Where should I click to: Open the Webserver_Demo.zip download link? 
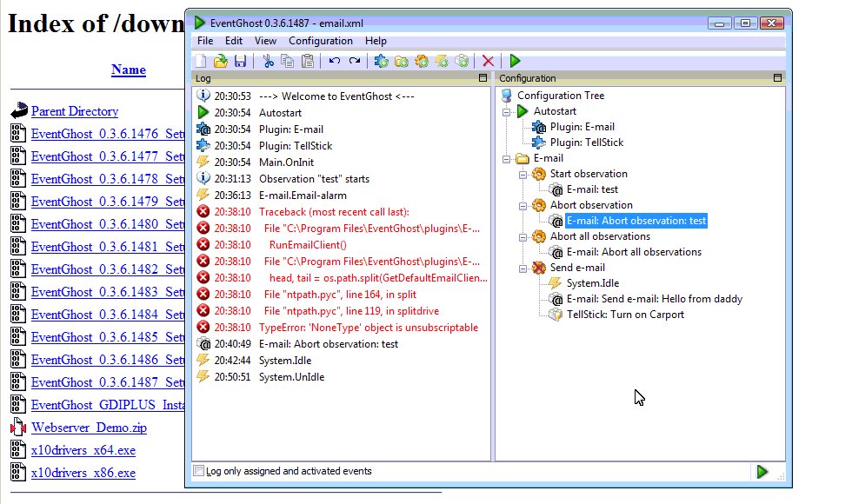pyautogui.click(x=89, y=428)
